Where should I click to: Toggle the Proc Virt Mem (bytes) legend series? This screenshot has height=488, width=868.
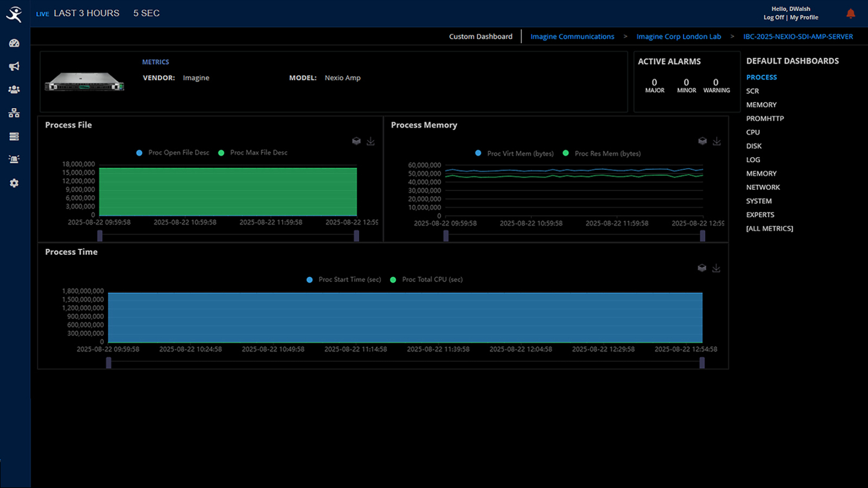pos(515,154)
